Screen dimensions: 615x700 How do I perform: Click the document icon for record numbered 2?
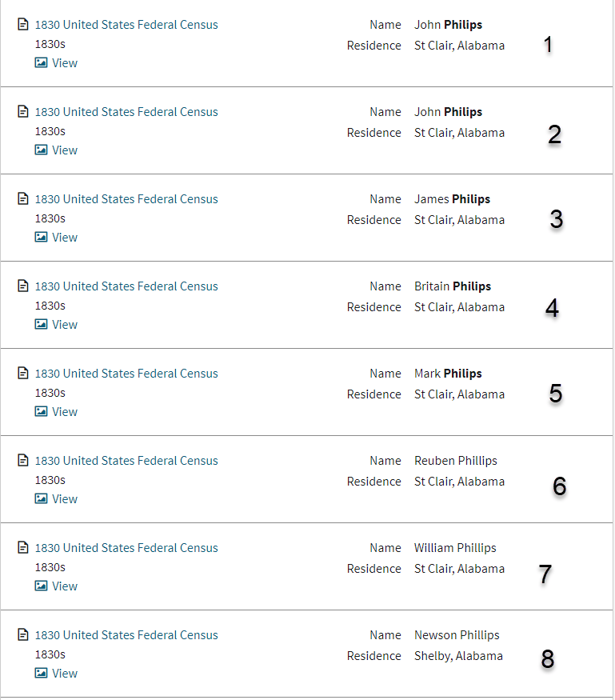[x=23, y=112]
